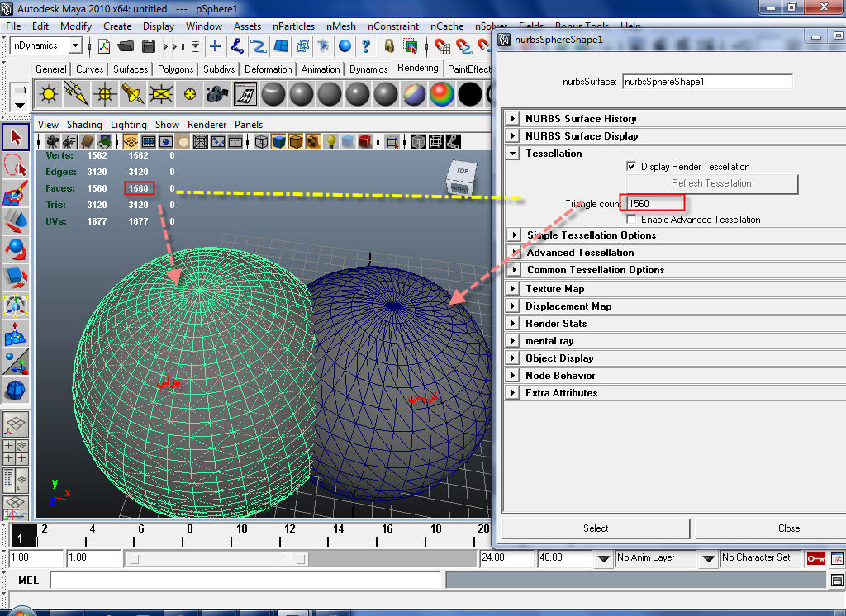Switch to the Dynamics shelf tab

368,69
